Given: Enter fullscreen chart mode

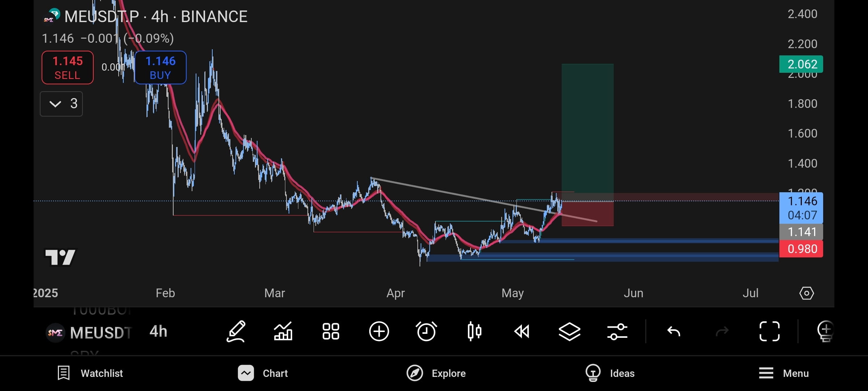Looking at the screenshot, I should tap(769, 331).
